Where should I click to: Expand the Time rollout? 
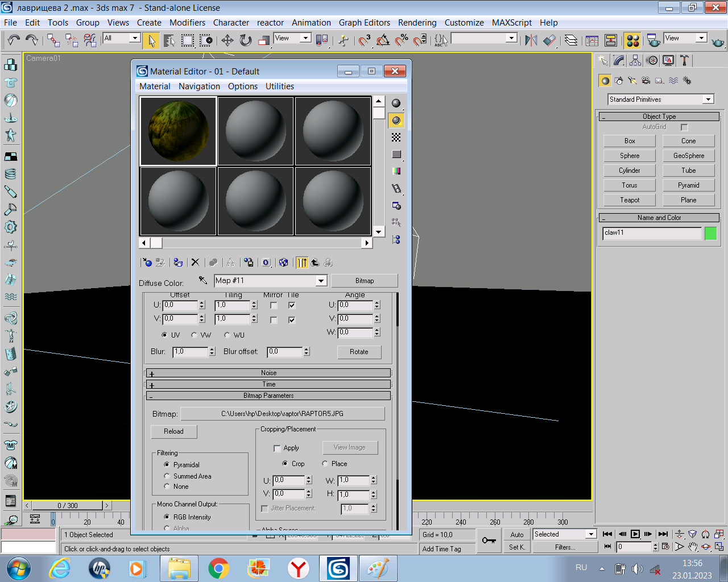(268, 384)
